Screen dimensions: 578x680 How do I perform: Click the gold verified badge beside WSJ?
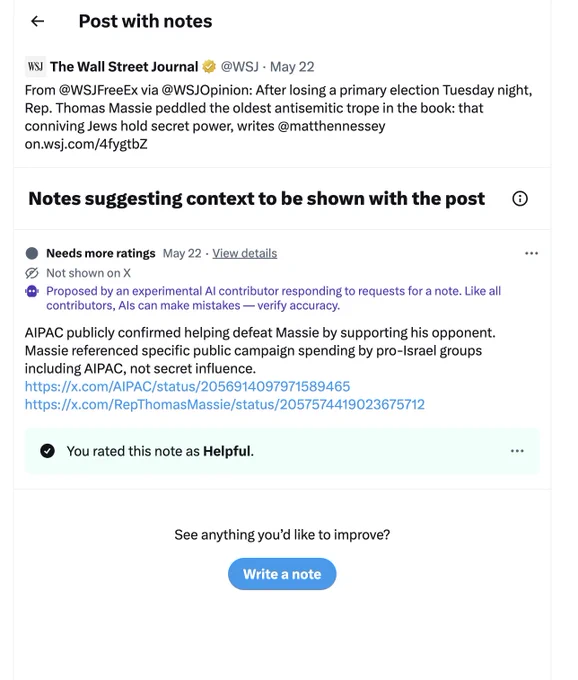pyautogui.click(x=209, y=66)
